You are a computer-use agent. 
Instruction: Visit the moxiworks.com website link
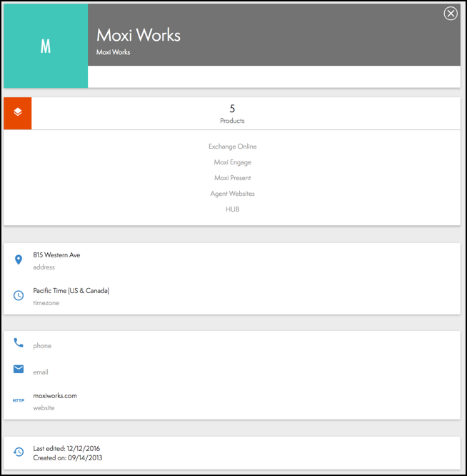55,395
